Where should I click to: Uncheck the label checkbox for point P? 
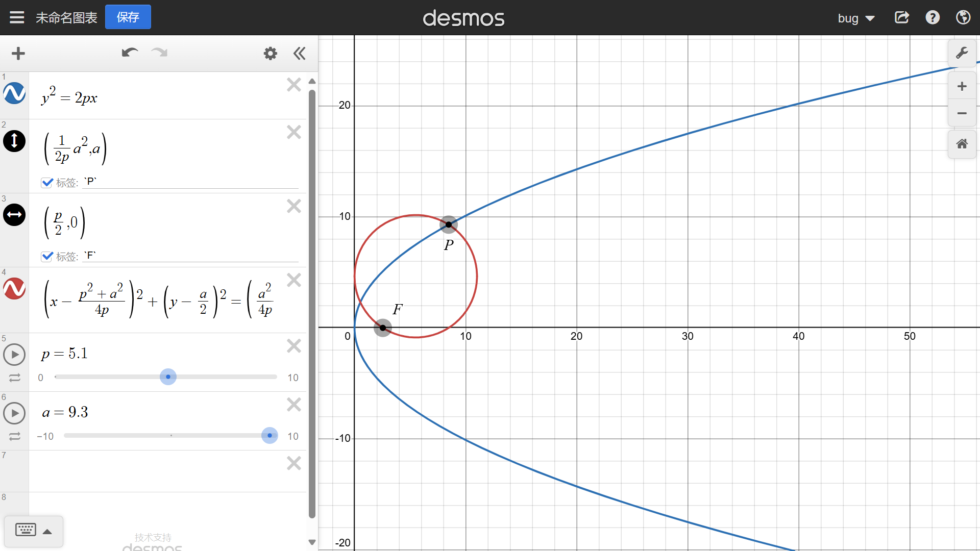(x=47, y=183)
